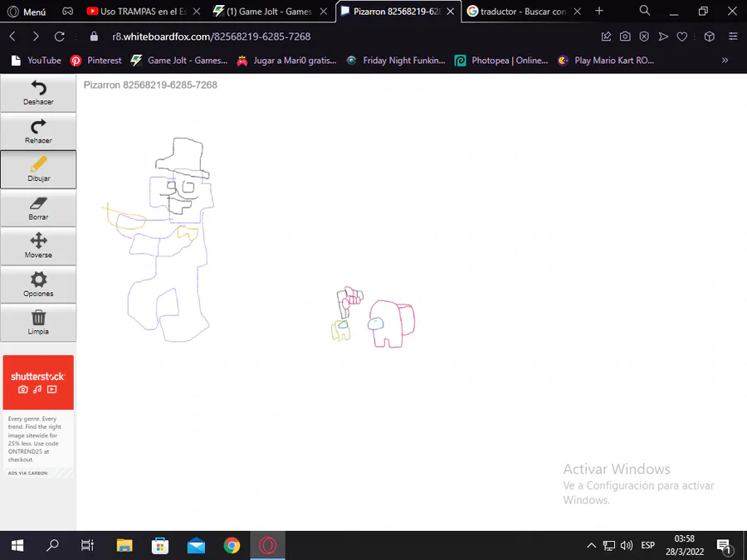Image resolution: width=747 pixels, height=560 pixels.
Task: Open the Opciones gear settings
Action: (38, 285)
